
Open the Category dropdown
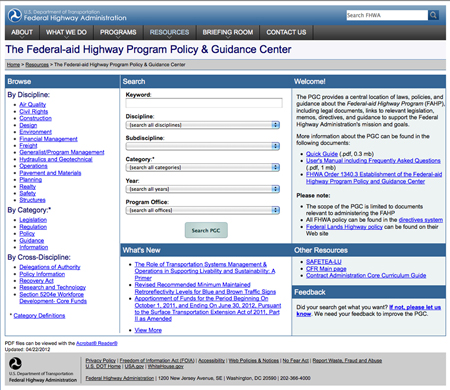coord(203,167)
